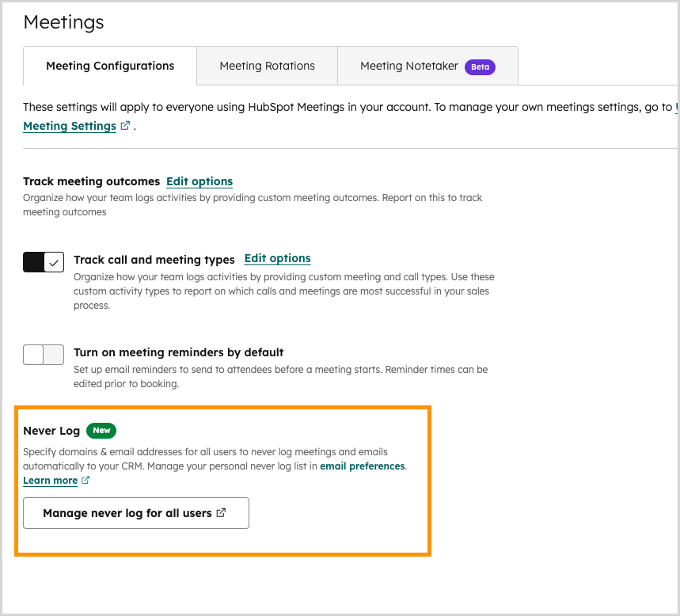680x616 pixels.
Task: Click the external link icon beside Meeting Settings
Action: 124,125
